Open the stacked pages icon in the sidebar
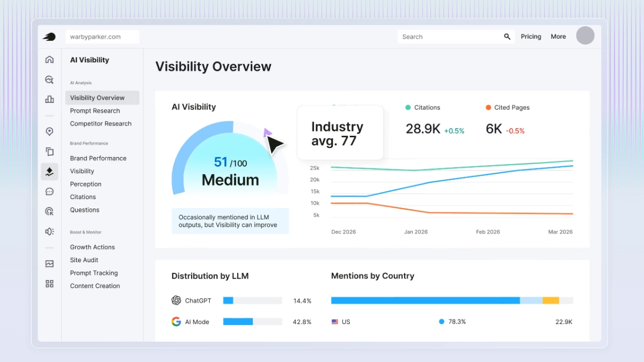Screen dimensions: 644x362 click(x=49, y=152)
